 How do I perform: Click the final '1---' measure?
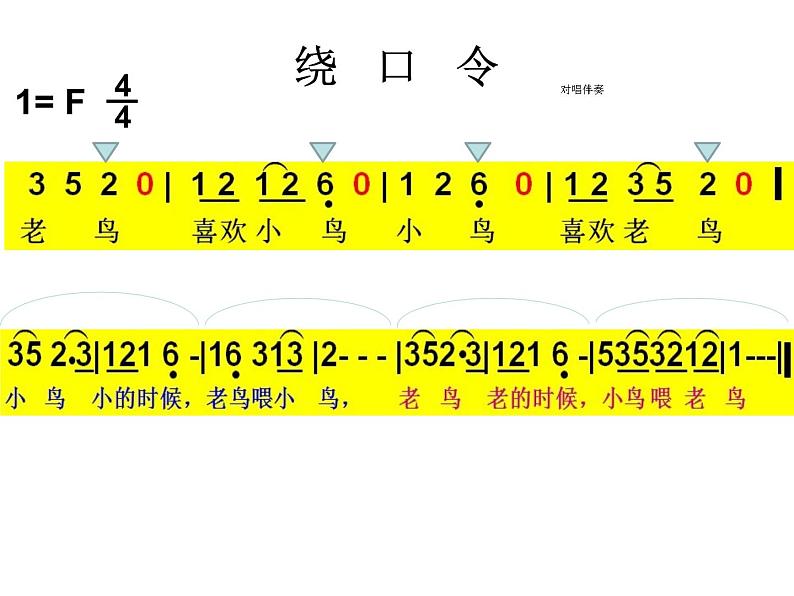(x=752, y=356)
